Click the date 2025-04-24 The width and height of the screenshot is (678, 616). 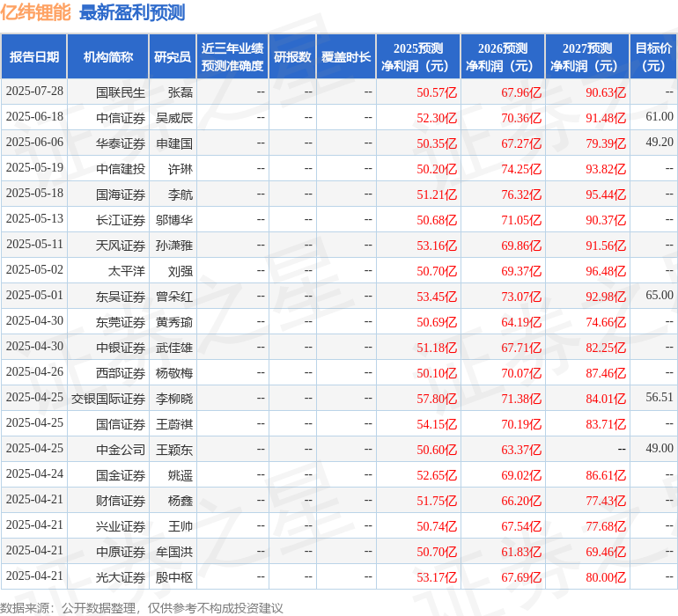click(34, 473)
